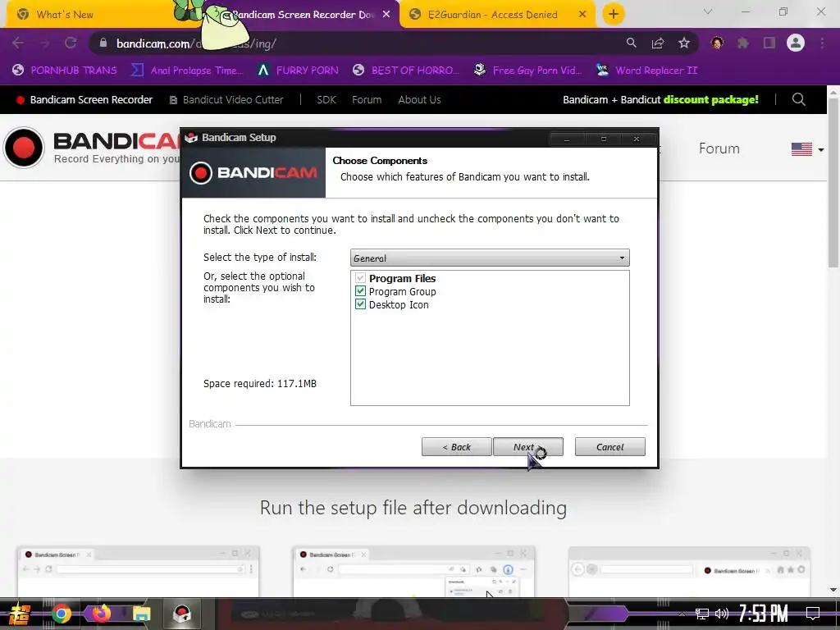
Task: Bookmark this page with the star
Action: click(684, 43)
